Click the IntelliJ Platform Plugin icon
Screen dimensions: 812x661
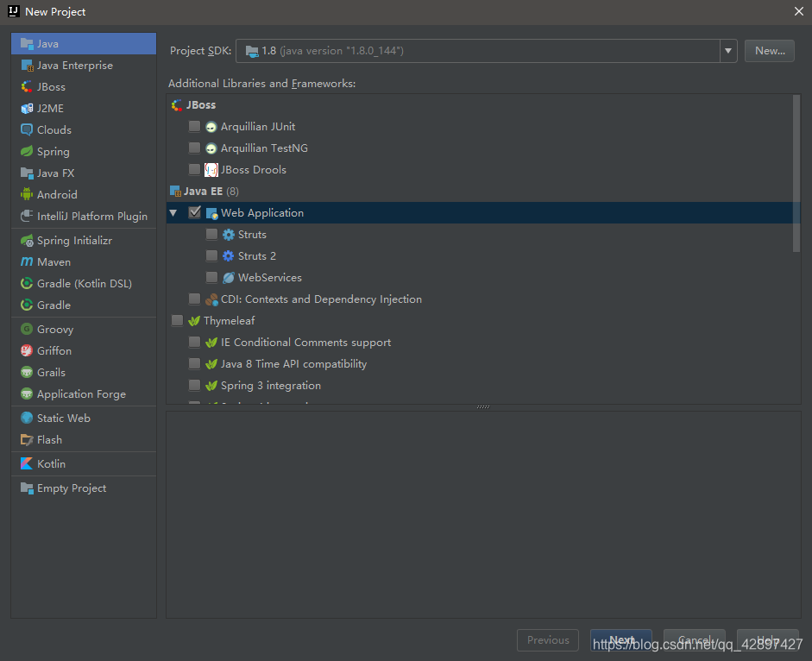tap(27, 216)
